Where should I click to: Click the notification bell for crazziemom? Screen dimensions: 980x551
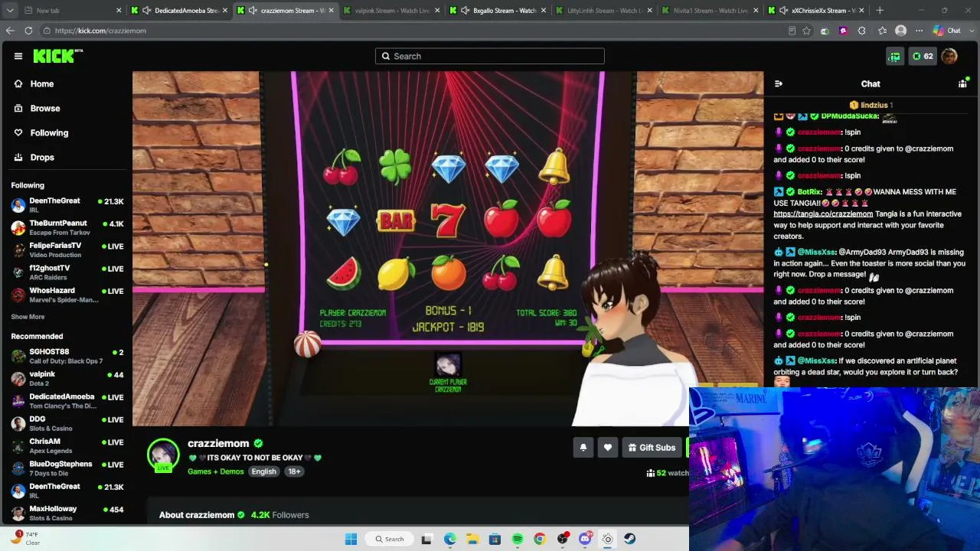tap(583, 448)
